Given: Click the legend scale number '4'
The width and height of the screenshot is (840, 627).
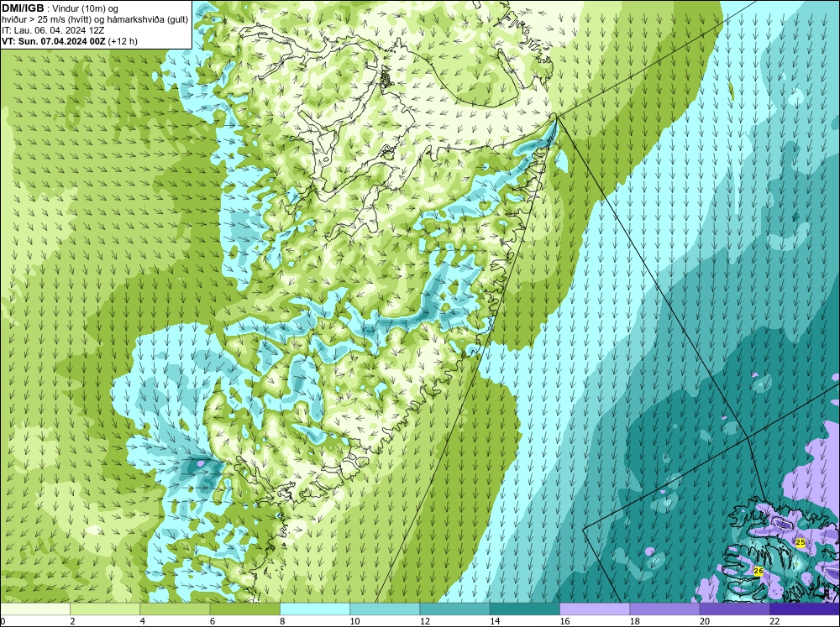Looking at the screenshot, I should (x=142, y=621).
